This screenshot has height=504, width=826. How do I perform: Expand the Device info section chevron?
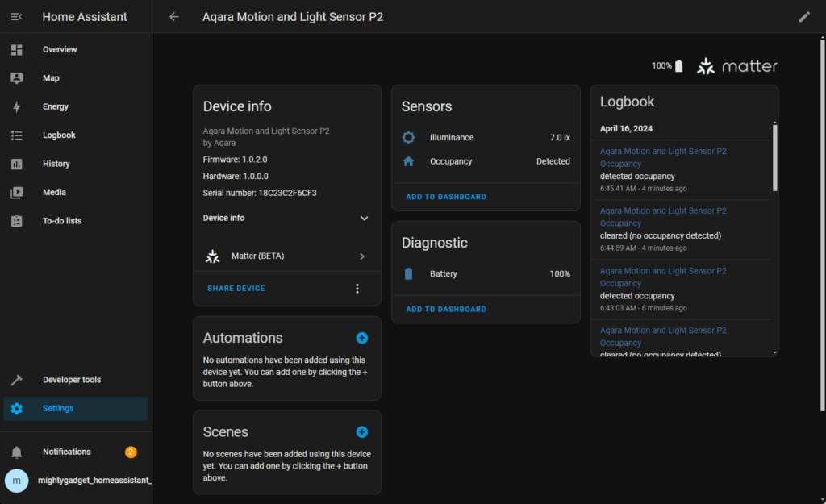click(364, 219)
